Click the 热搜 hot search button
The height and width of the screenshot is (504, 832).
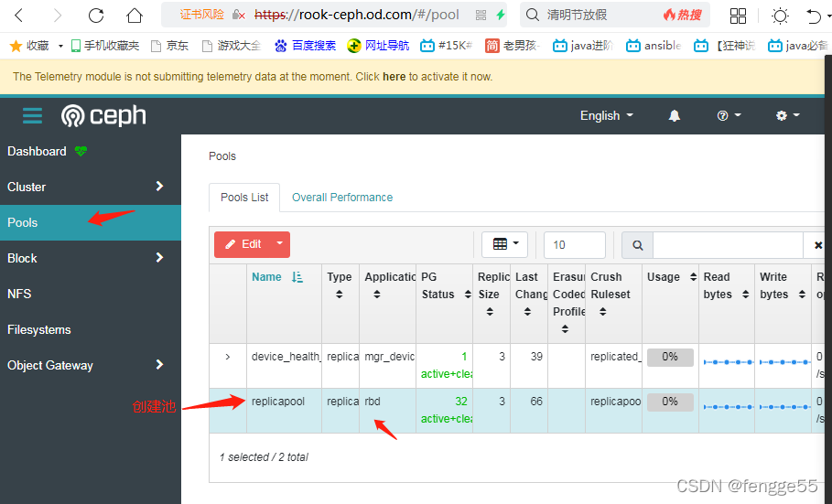(x=683, y=16)
